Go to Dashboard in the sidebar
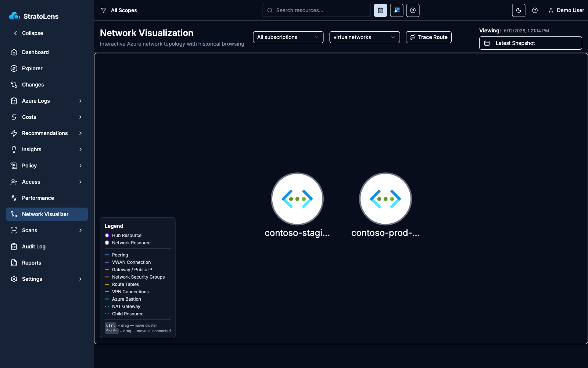The image size is (588, 368). pyautogui.click(x=47, y=52)
